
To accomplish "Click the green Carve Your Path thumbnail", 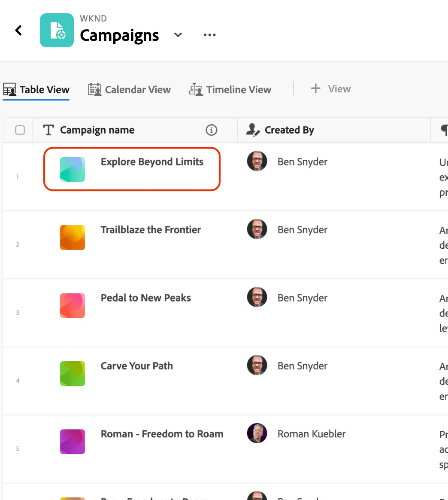I will click(73, 373).
